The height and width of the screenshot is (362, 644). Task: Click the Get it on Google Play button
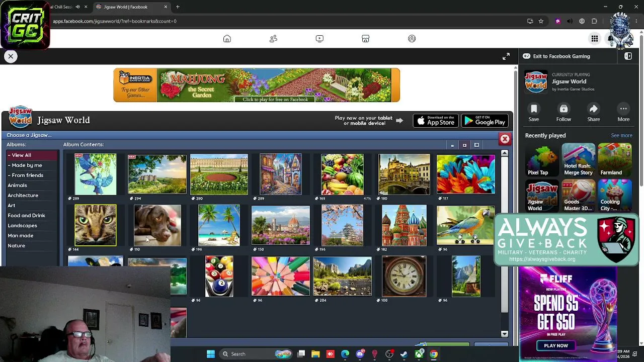[485, 121]
